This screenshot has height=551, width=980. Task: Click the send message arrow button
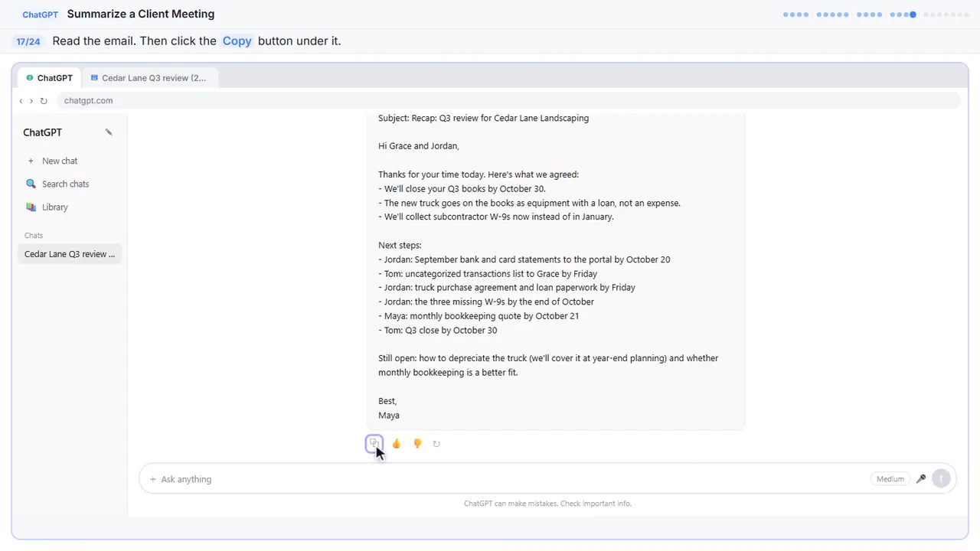[x=941, y=479]
